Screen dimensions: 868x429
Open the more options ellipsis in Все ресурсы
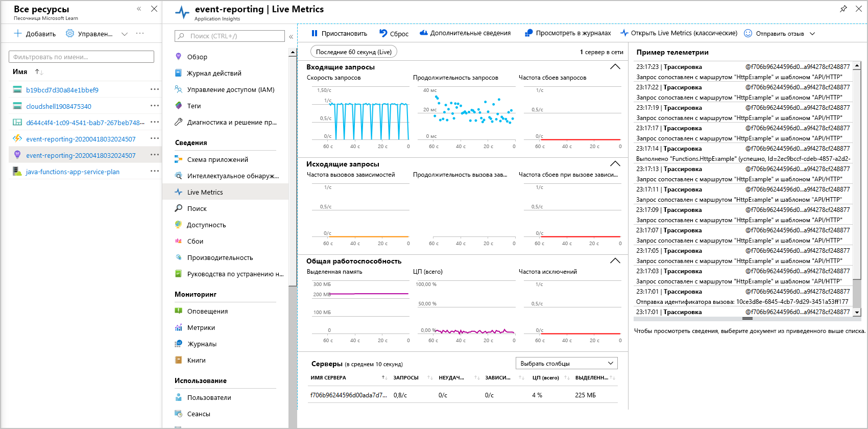140,33
